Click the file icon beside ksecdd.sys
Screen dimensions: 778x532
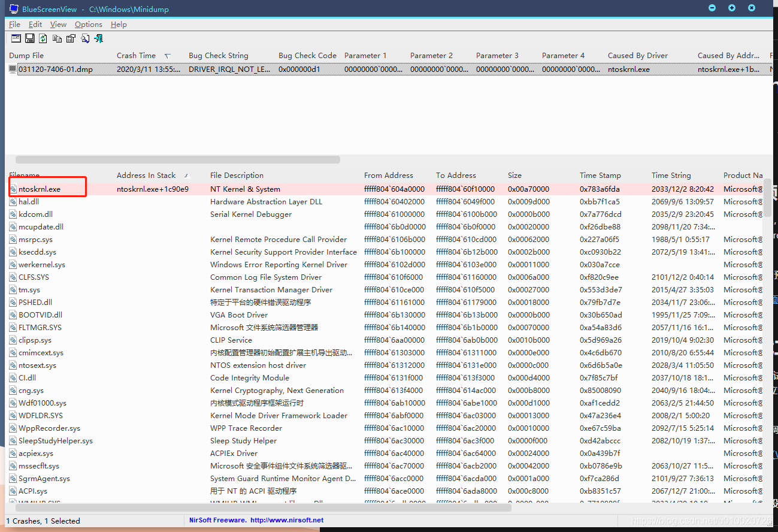[13, 252]
